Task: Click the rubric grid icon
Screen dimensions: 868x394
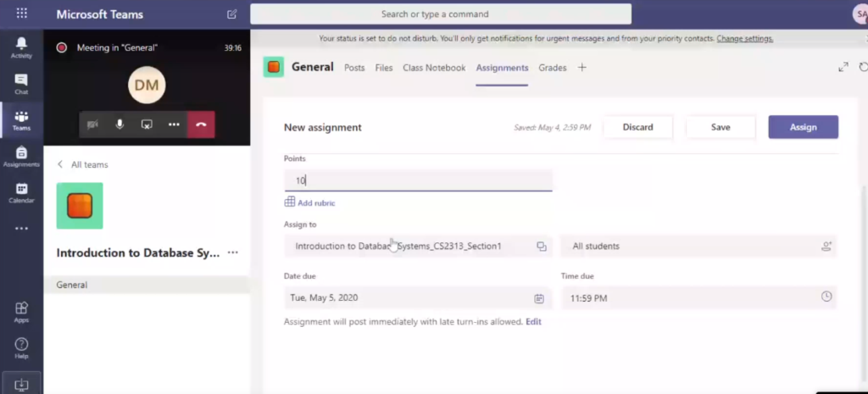Action: click(290, 203)
